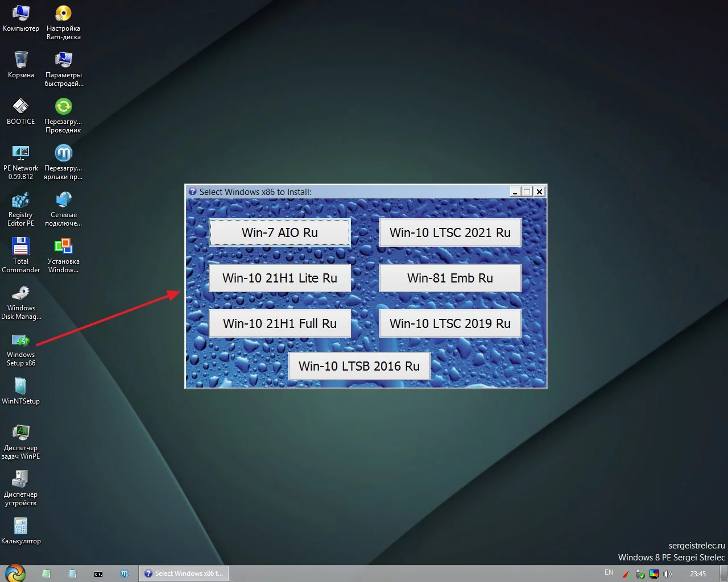
Task: Open Сетевые подключения desktop icon
Action: (64, 209)
